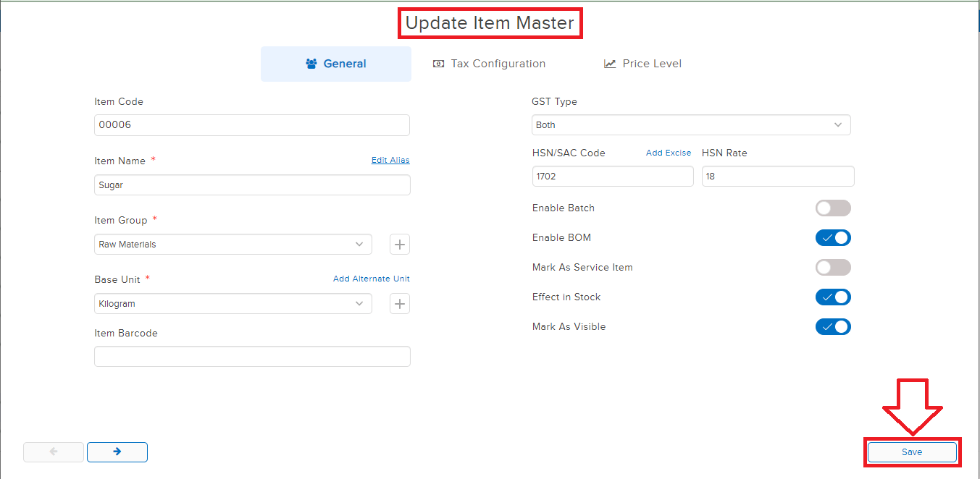Viewport: 980px width, 479px height.
Task: Click the Add Alternate Unit link
Action: tap(371, 279)
